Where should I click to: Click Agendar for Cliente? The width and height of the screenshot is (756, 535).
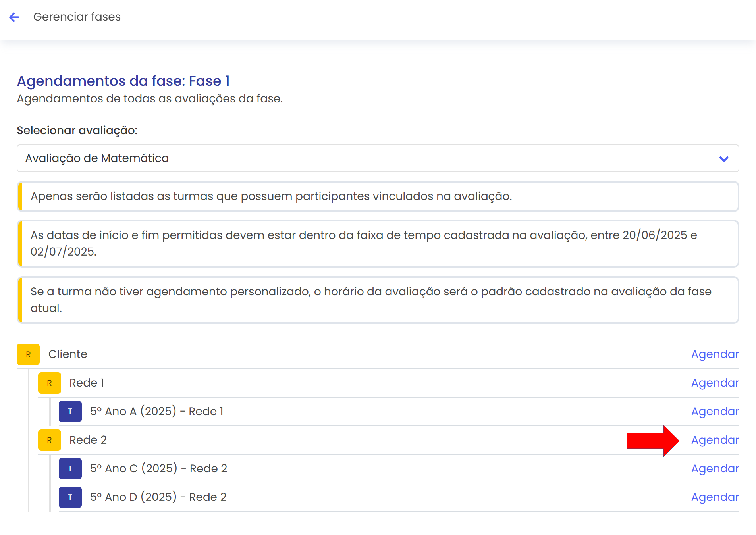pyautogui.click(x=715, y=354)
